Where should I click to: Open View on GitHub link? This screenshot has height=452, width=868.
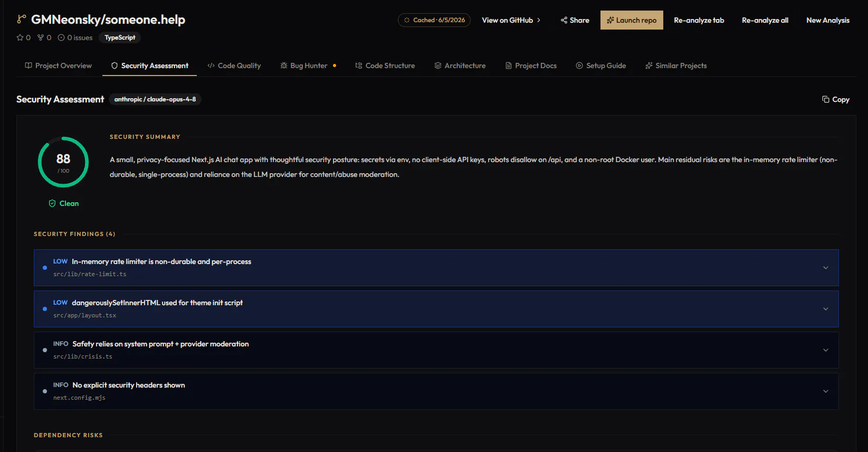pyautogui.click(x=511, y=20)
